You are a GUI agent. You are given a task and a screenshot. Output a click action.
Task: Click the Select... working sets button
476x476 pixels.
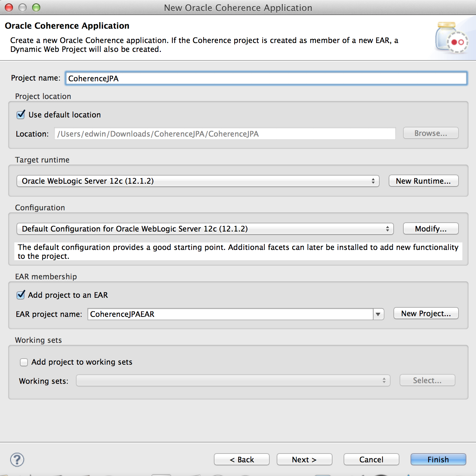(x=427, y=380)
